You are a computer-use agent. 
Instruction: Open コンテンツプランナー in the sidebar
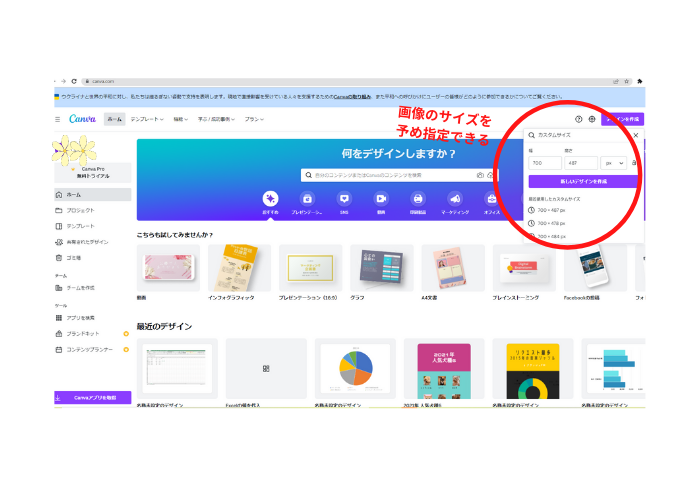(88, 350)
